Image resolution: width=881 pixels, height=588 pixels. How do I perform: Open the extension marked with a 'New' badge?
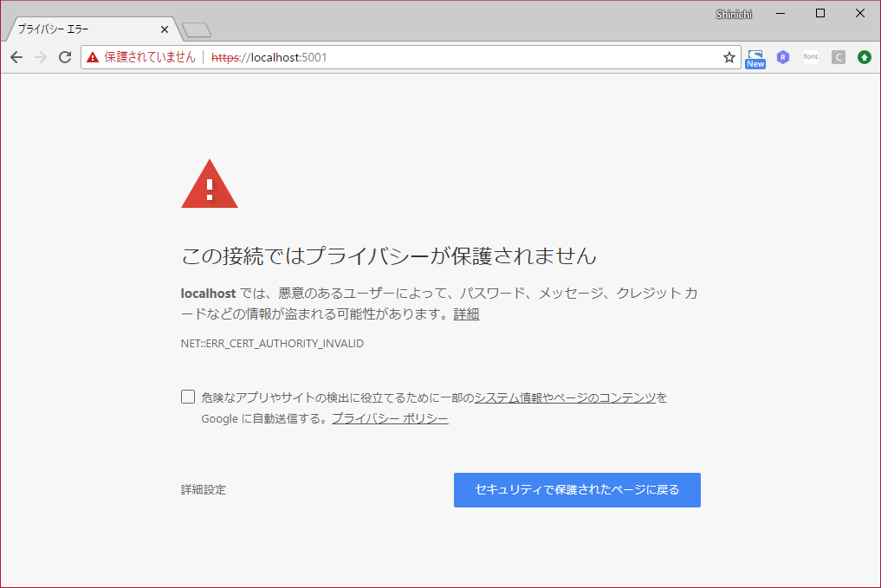click(x=755, y=57)
